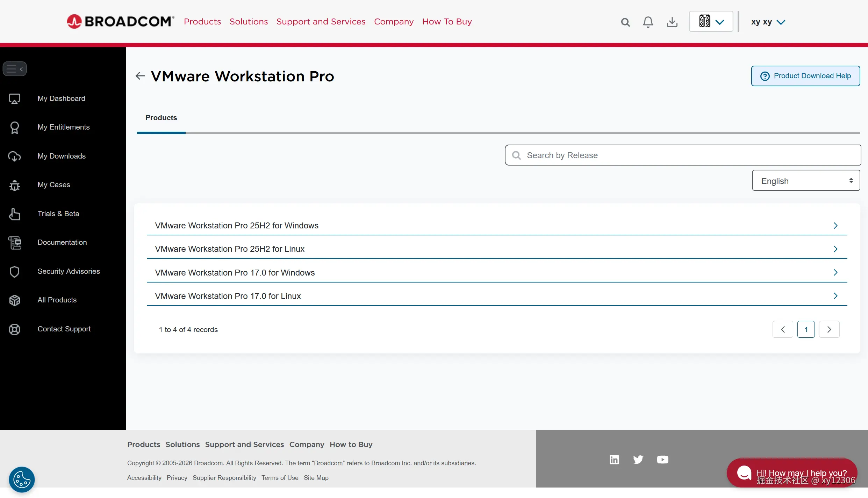This screenshot has height=498, width=868.
Task: Open the Support and Services menu
Action: [321, 22]
